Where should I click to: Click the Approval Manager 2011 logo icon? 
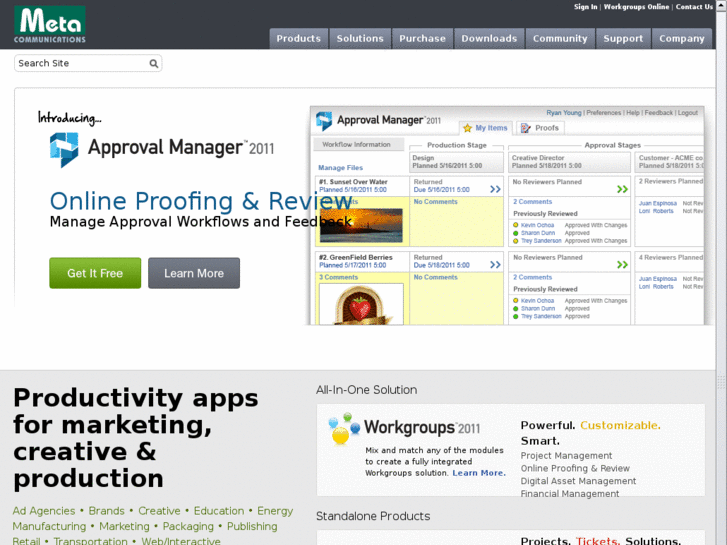point(65,149)
